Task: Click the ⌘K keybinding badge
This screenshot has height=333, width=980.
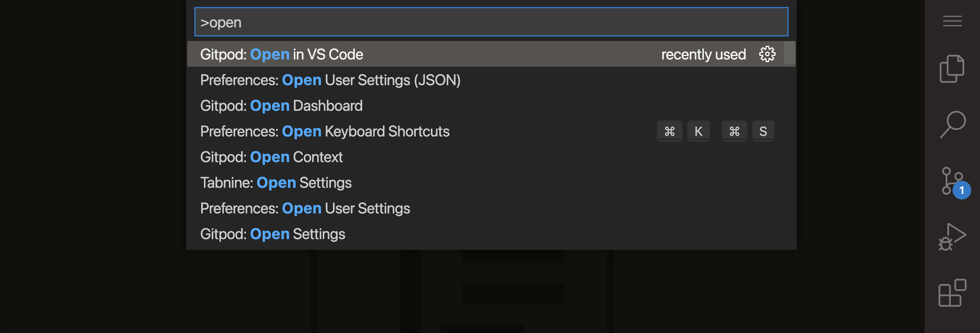Action: click(x=684, y=131)
